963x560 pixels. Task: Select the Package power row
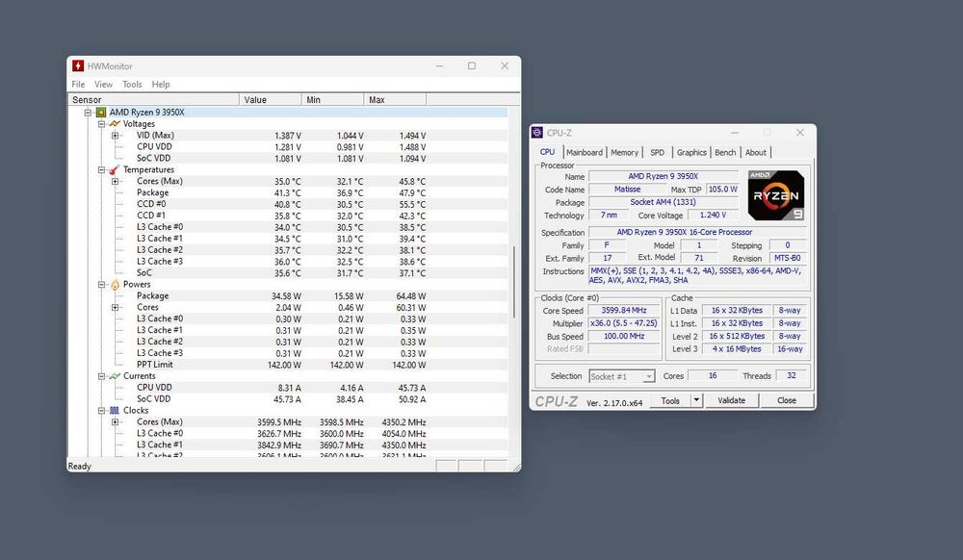coord(287,295)
